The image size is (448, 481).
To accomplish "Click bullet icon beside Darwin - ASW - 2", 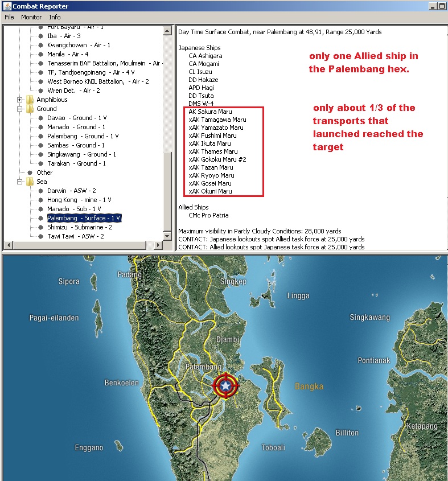I will click(40, 191).
